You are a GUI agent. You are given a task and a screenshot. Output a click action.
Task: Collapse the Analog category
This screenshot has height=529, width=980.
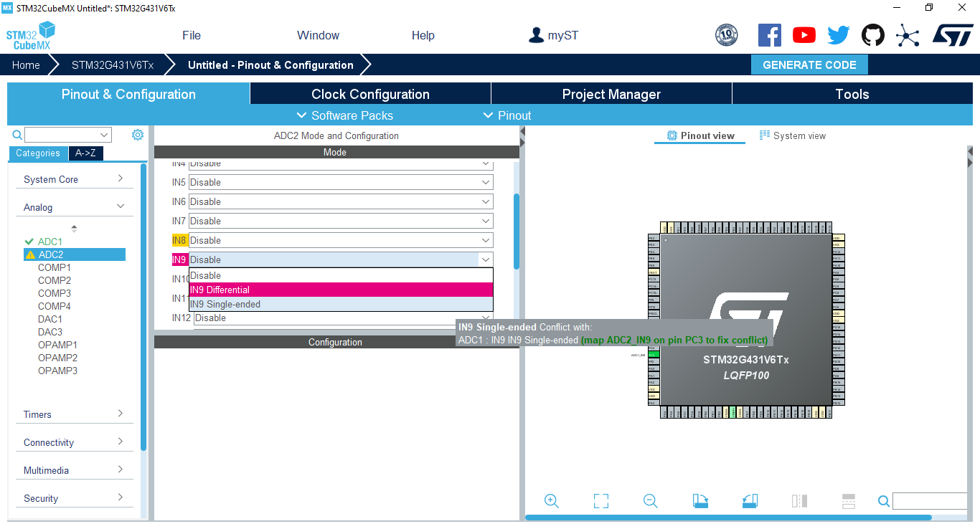click(74, 207)
